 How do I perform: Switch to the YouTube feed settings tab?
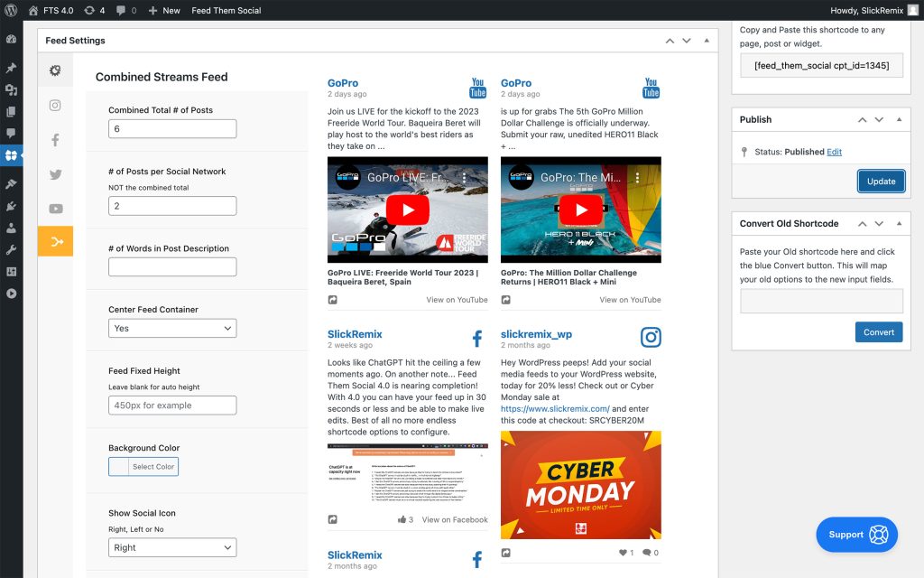click(55, 209)
